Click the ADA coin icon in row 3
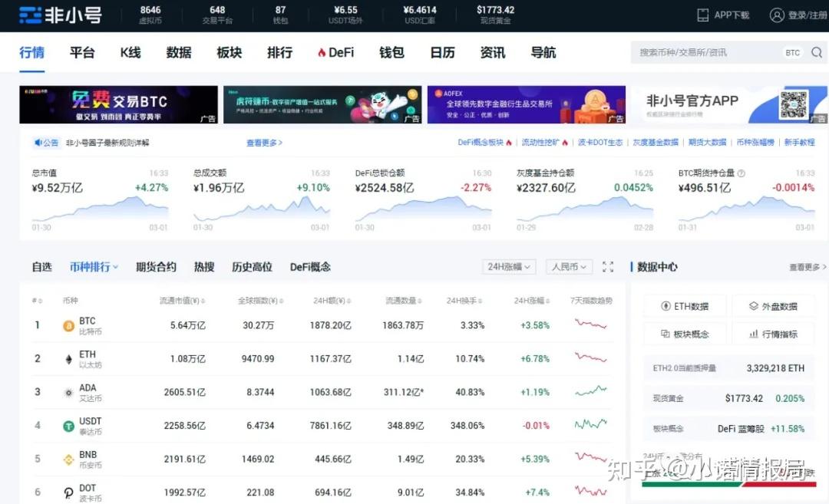Viewport: 829px width, 504px height. [69, 393]
